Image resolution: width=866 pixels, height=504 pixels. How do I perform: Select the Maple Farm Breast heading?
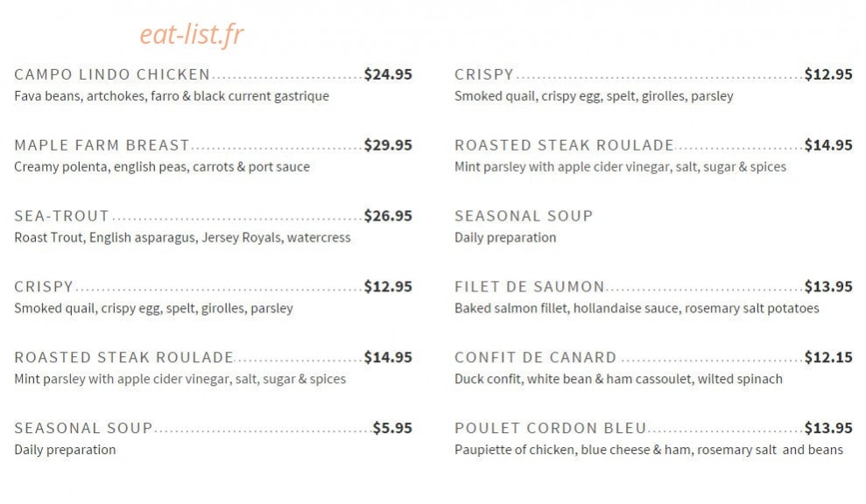102,144
